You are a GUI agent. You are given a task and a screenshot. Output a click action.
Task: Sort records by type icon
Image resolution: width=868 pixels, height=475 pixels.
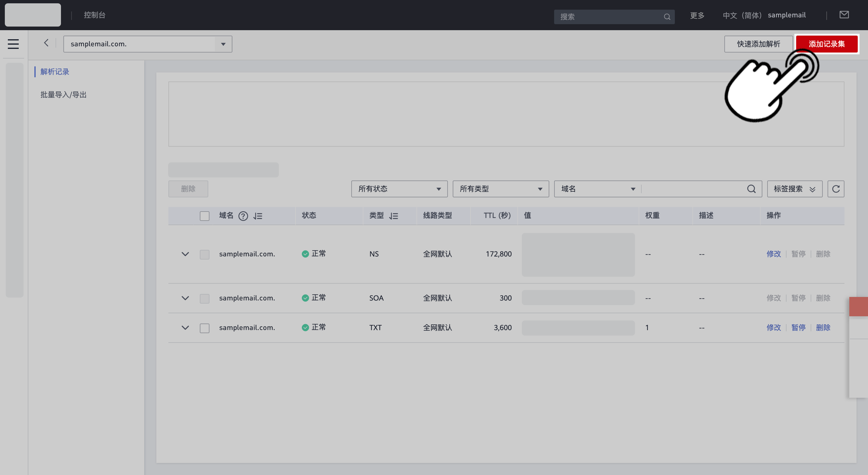[x=394, y=216]
